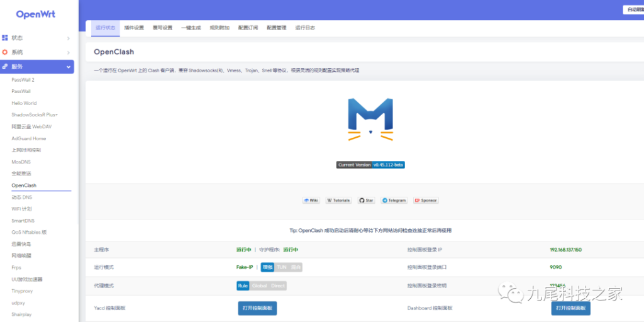Click the Sponsor badge

426,201
